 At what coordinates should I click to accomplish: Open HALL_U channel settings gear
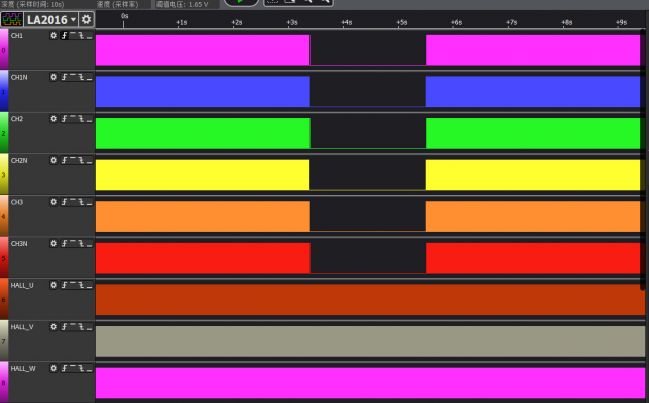point(54,285)
